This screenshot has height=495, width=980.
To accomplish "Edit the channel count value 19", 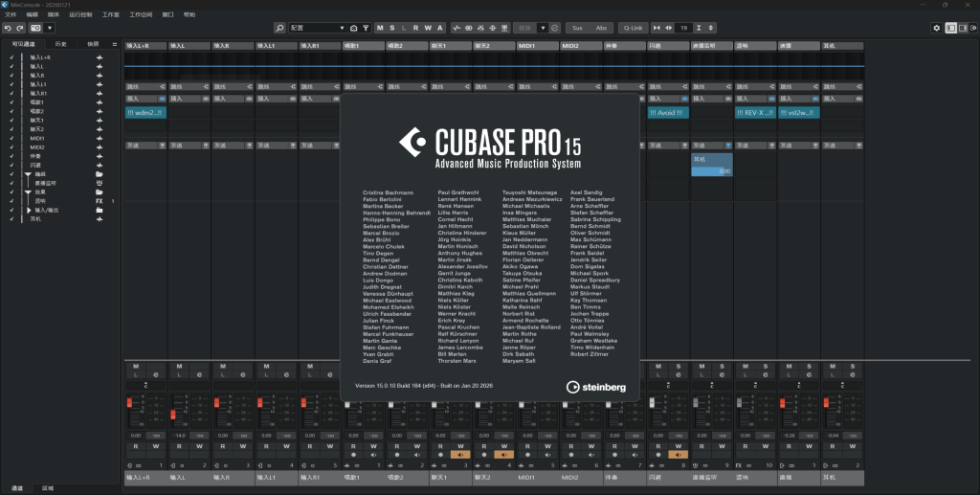I will tap(683, 28).
